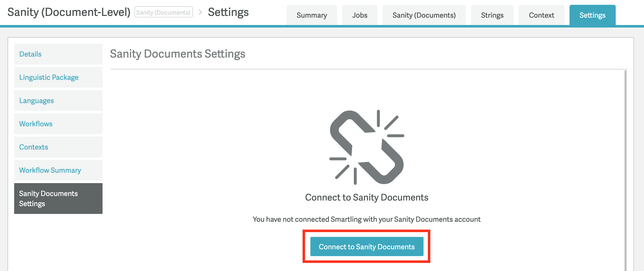644x271 pixels.
Task: Open Linguistic Package settings
Action: [x=58, y=77]
